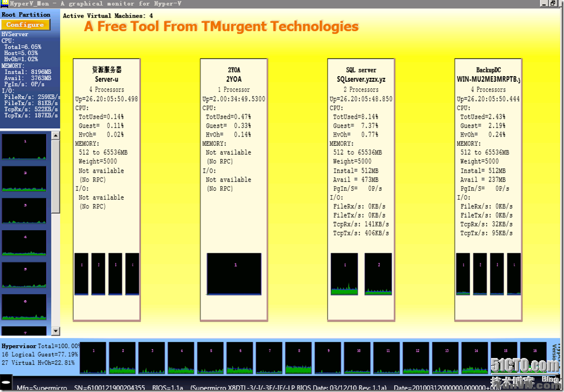Screen dimensions: 564x392
Task: Click logical processor 16 graph at bottom
Action: tap(532, 357)
